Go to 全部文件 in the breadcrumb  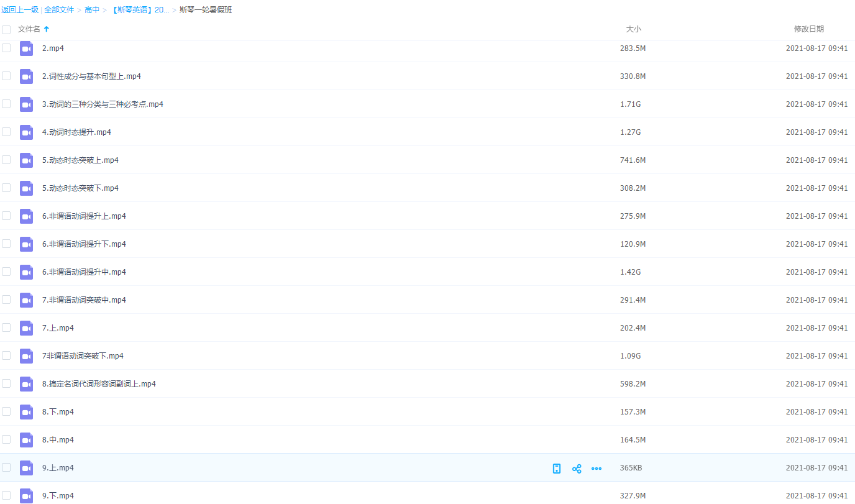pyautogui.click(x=59, y=10)
